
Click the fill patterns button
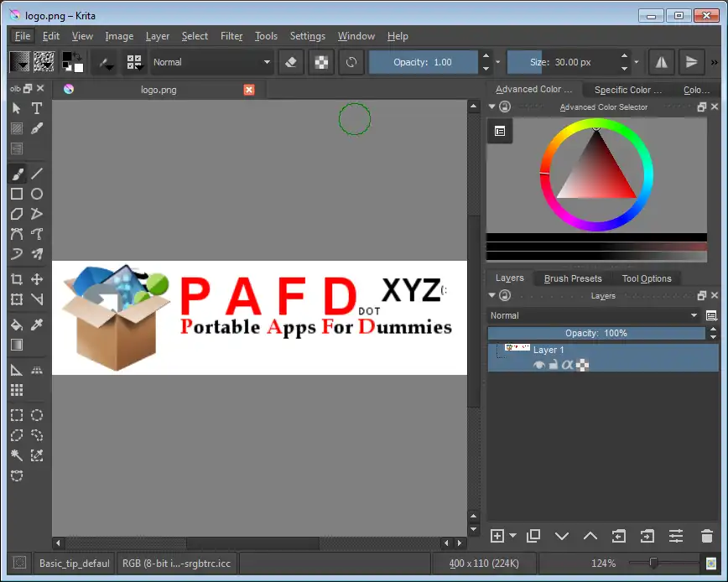coord(44,62)
